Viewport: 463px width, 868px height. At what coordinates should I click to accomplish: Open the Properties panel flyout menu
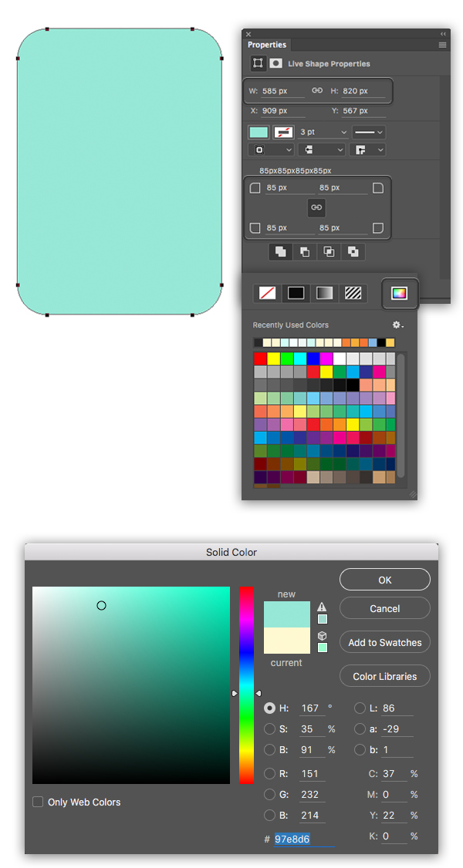click(442, 45)
